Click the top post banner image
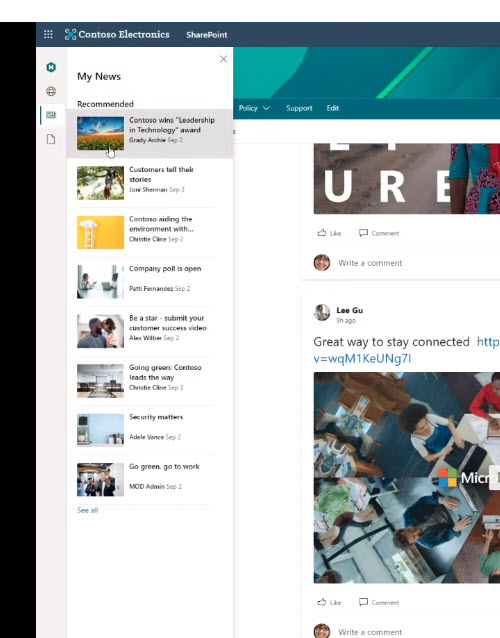 coord(407,179)
